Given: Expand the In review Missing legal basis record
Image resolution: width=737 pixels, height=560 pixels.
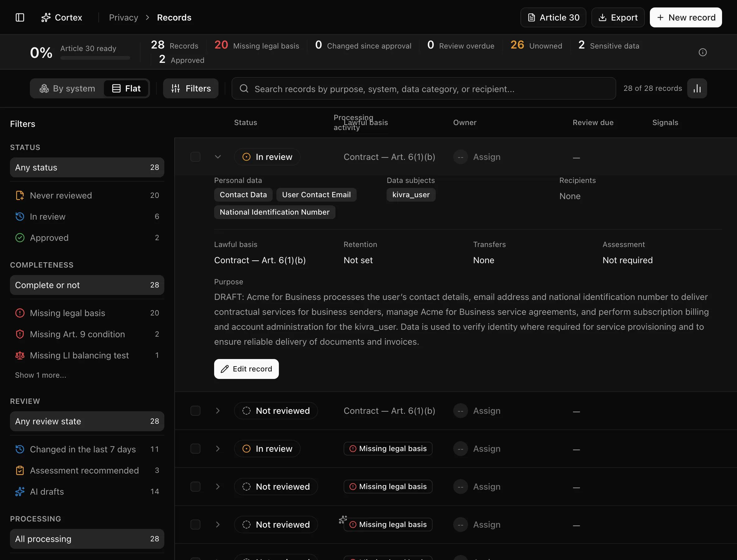Looking at the screenshot, I should pos(218,449).
